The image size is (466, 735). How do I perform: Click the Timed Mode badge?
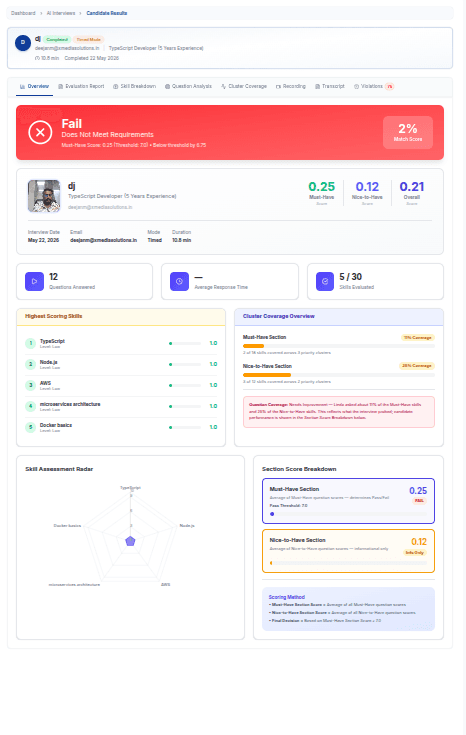click(x=89, y=39)
